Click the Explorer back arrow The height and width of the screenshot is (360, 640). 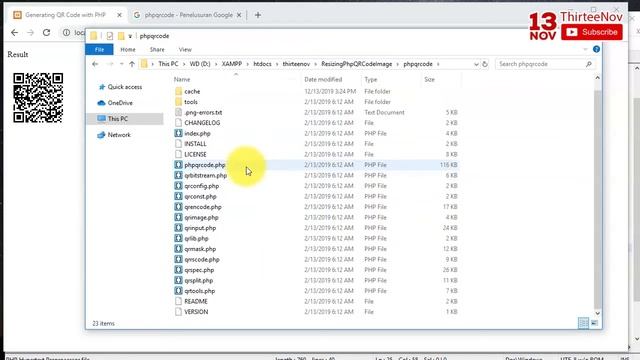tap(95, 64)
